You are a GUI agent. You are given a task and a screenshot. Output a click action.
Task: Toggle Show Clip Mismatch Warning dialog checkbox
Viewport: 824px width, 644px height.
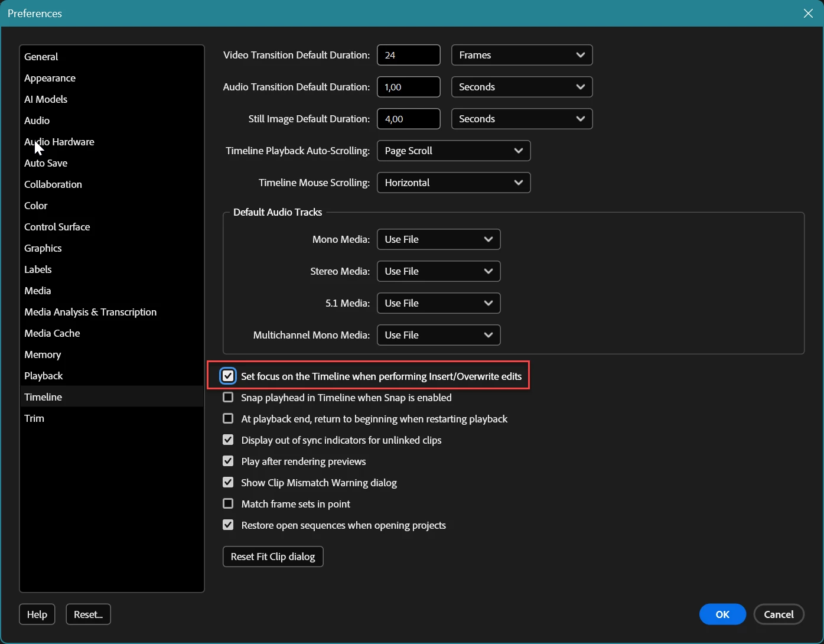pyautogui.click(x=228, y=483)
